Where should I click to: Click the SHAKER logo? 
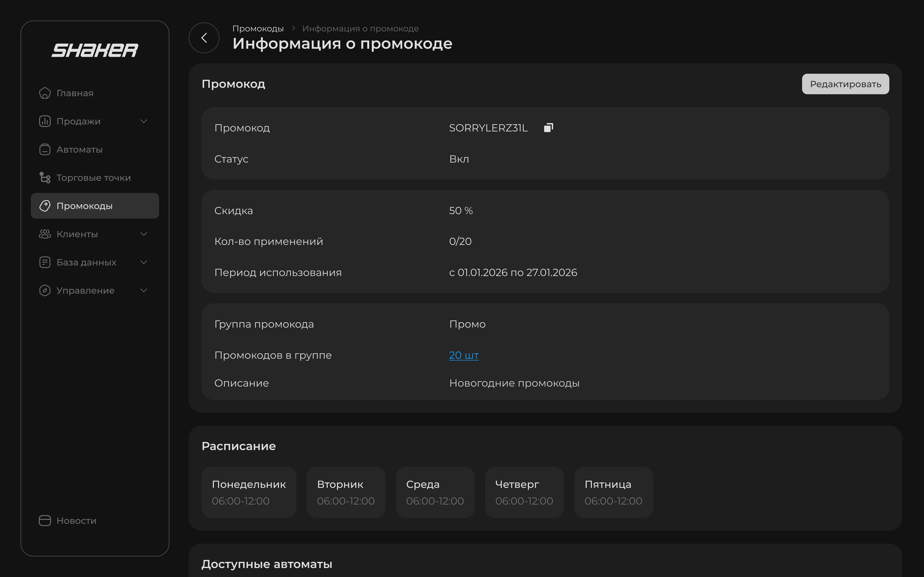95,50
